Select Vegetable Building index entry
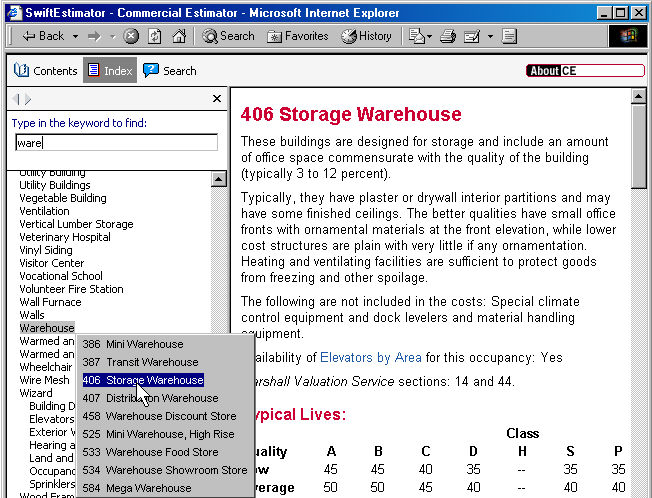 (63, 198)
